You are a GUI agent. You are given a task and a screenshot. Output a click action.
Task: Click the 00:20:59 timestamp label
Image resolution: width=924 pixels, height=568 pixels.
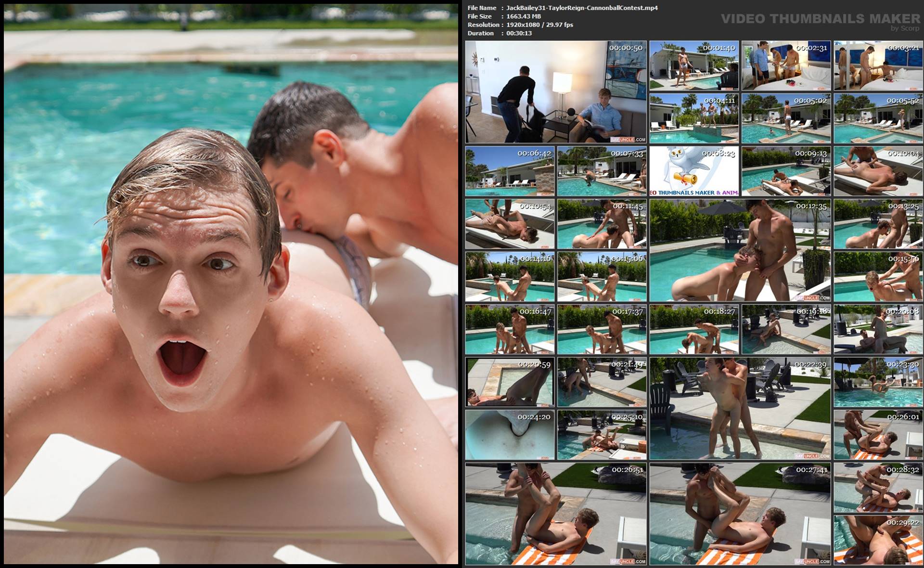coord(534,364)
